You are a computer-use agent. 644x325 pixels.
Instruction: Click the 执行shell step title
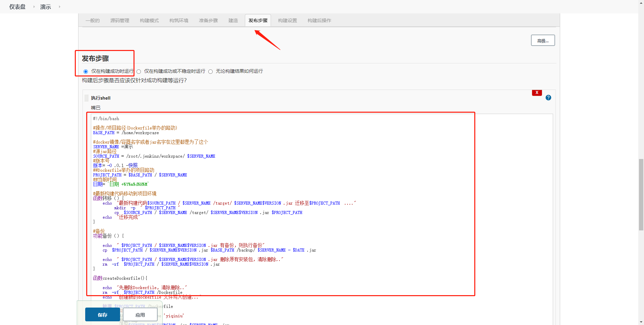101,98
